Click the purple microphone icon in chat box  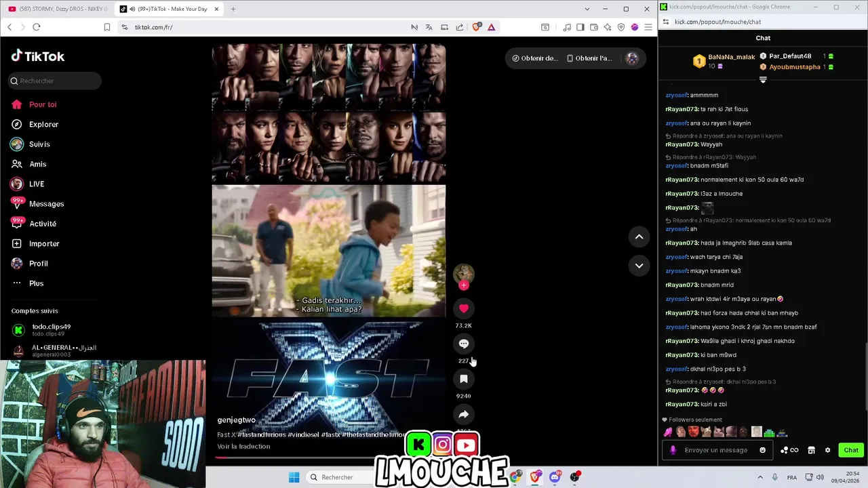tap(673, 450)
